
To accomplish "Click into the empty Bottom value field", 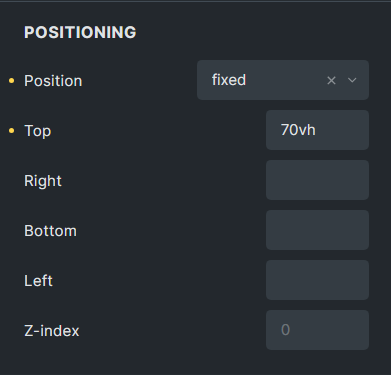I will 317,230.
